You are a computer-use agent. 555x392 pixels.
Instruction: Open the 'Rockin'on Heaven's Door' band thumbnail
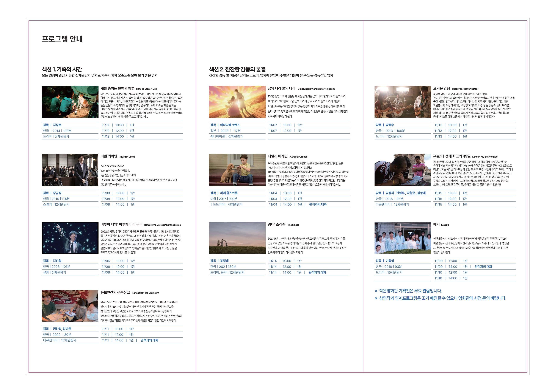[x=403, y=102]
